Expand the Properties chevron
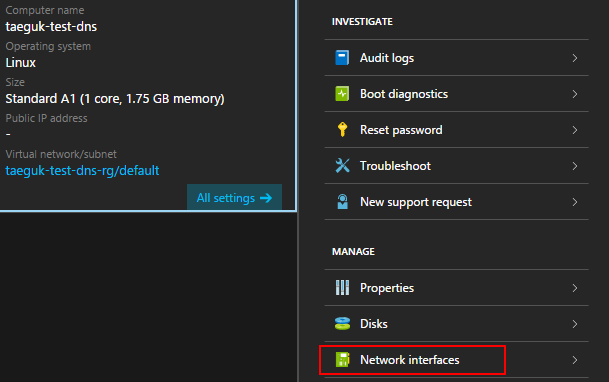The width and height of the screenshot is (609, 382). click(x=575, y=288)
